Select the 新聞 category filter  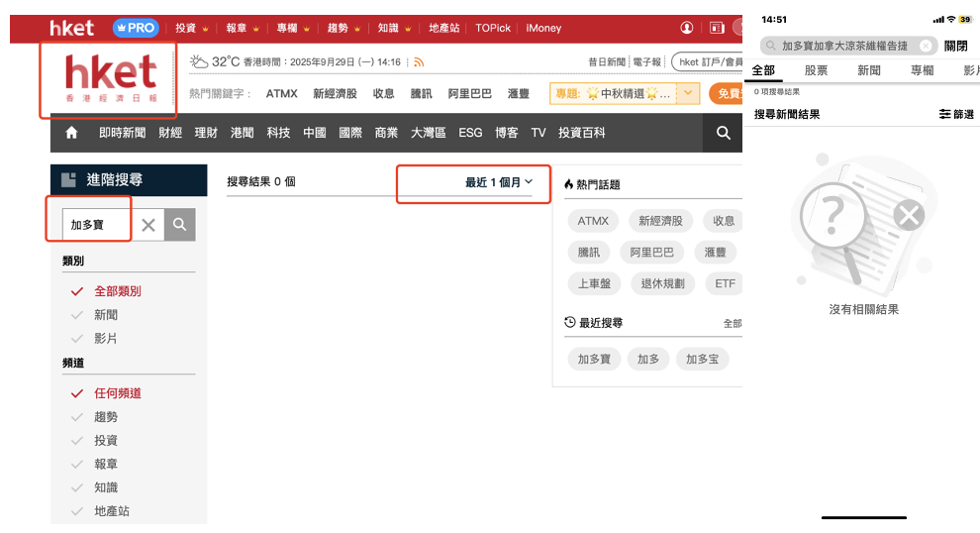coord(106,315)
